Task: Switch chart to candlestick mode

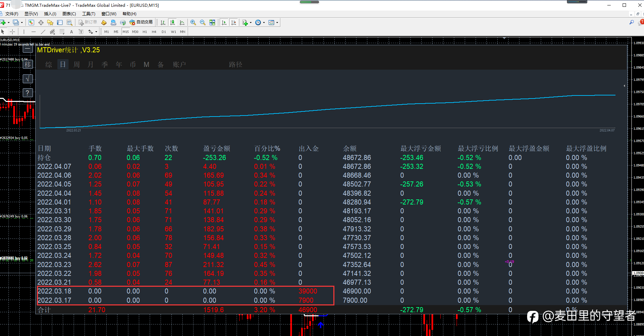Action: (172, 22)
